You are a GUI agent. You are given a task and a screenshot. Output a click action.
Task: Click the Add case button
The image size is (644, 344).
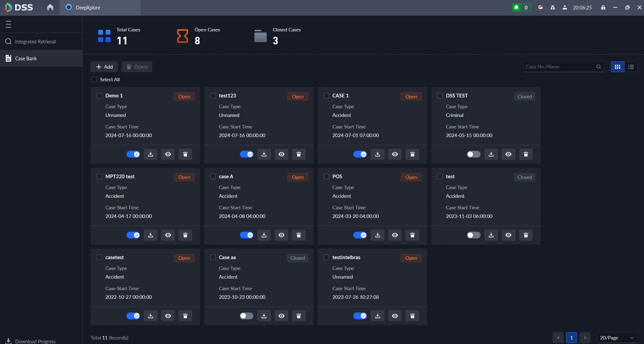pos(104,67)
